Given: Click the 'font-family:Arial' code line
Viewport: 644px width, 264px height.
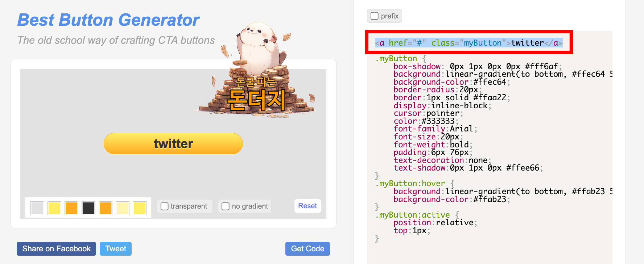Looking at the screenshot, I should (435, 129).
